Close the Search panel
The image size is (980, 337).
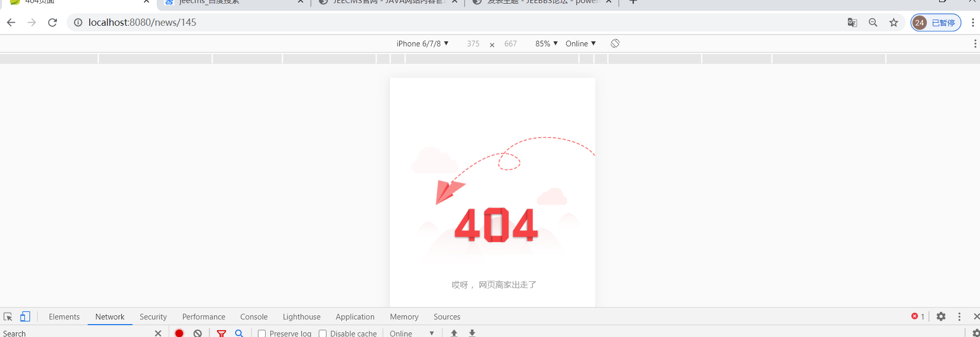[158, 333]
